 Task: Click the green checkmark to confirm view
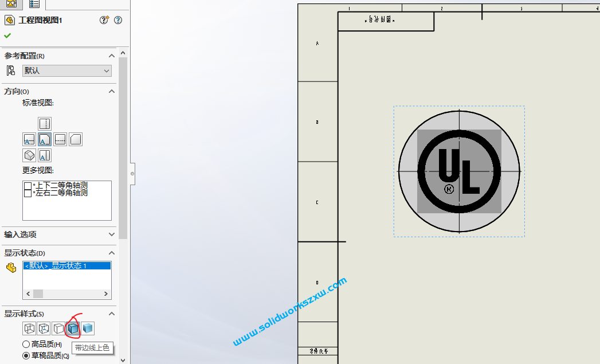click(x=7, y=36)
